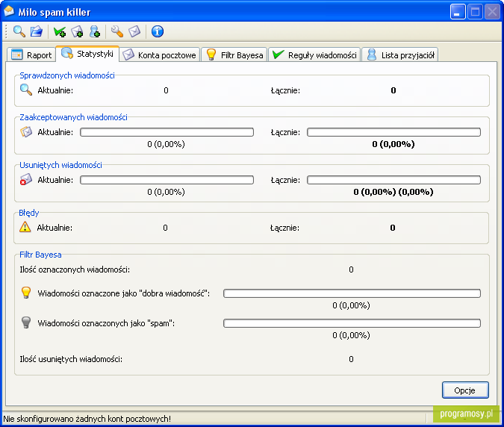
Task: Click the magnifier check-mail toolbar icon
Action: pos(19,31)
